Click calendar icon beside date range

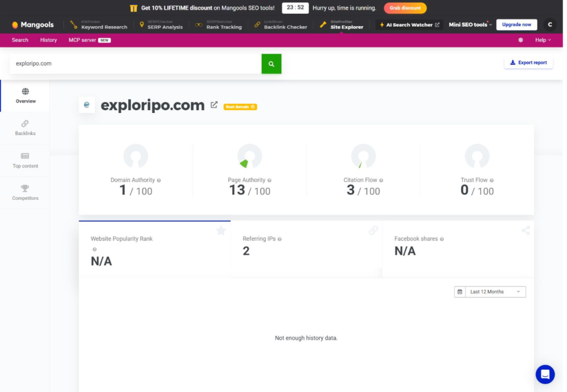(x=460, y=292)
